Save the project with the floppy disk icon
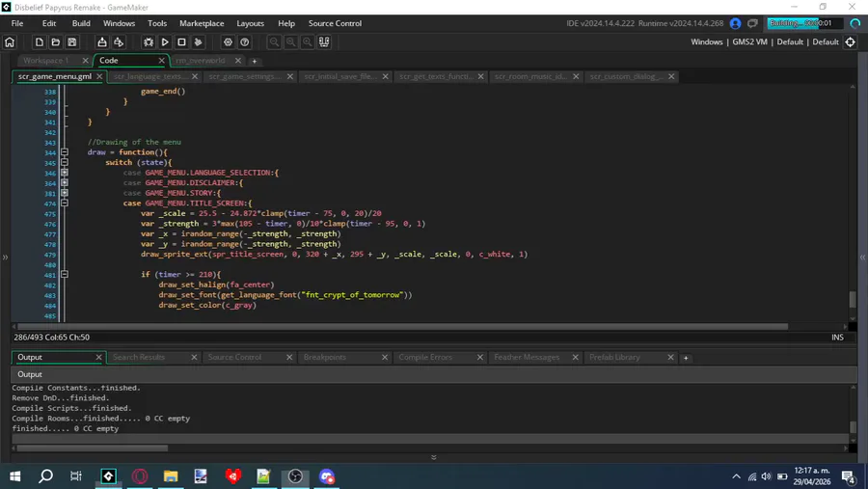 point(72,42)
